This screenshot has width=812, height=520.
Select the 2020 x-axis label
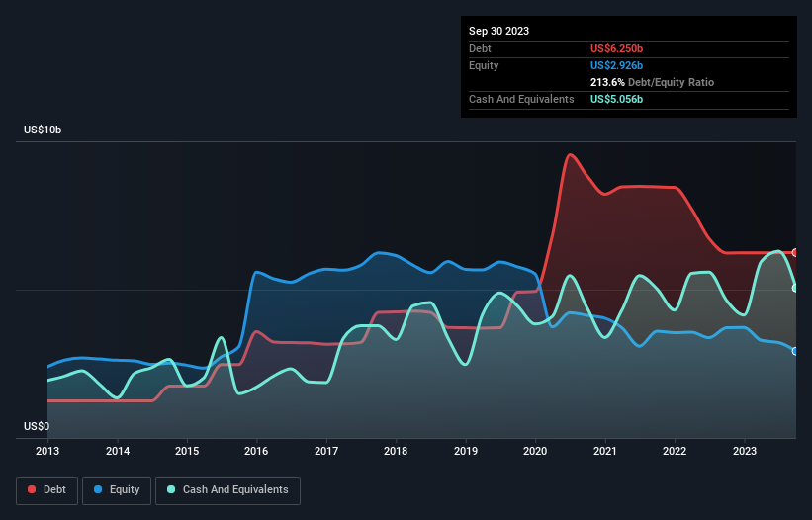point(535,451)
